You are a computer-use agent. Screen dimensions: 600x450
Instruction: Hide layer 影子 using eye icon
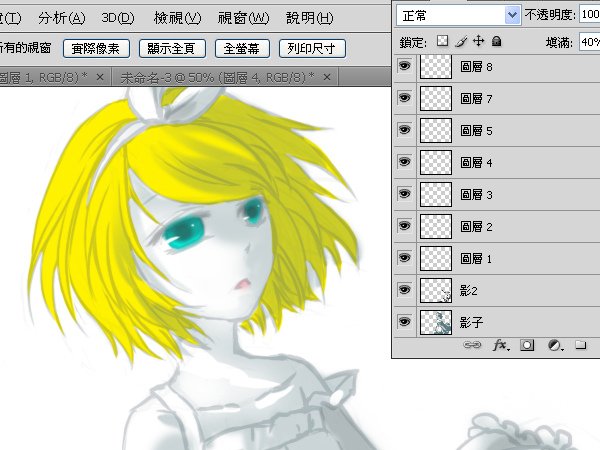pos(404,322)
